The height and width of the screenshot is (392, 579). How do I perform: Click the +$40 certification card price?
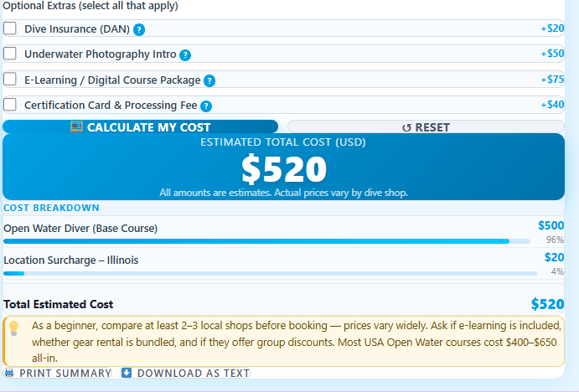pyautogui.click(x=552, y=105)
